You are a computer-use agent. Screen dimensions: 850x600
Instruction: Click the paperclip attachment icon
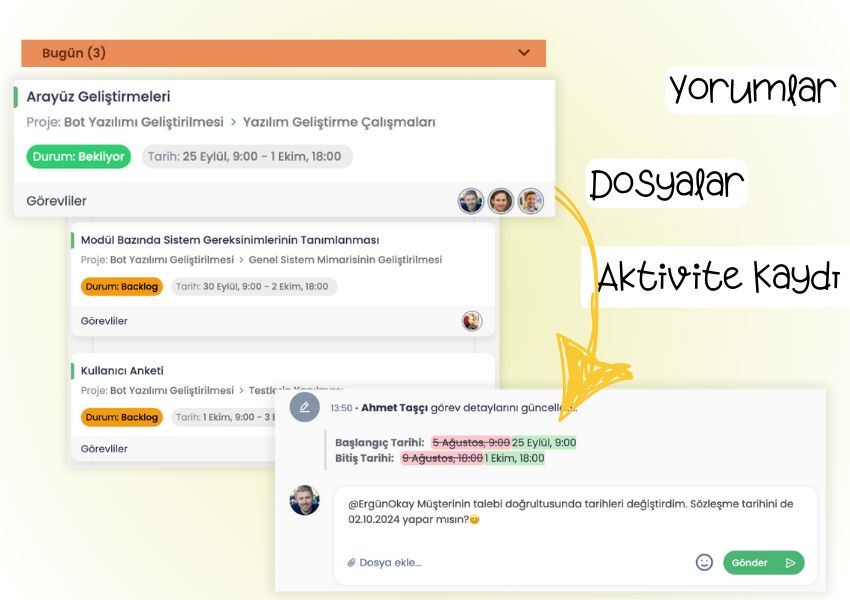click(350, 562)
